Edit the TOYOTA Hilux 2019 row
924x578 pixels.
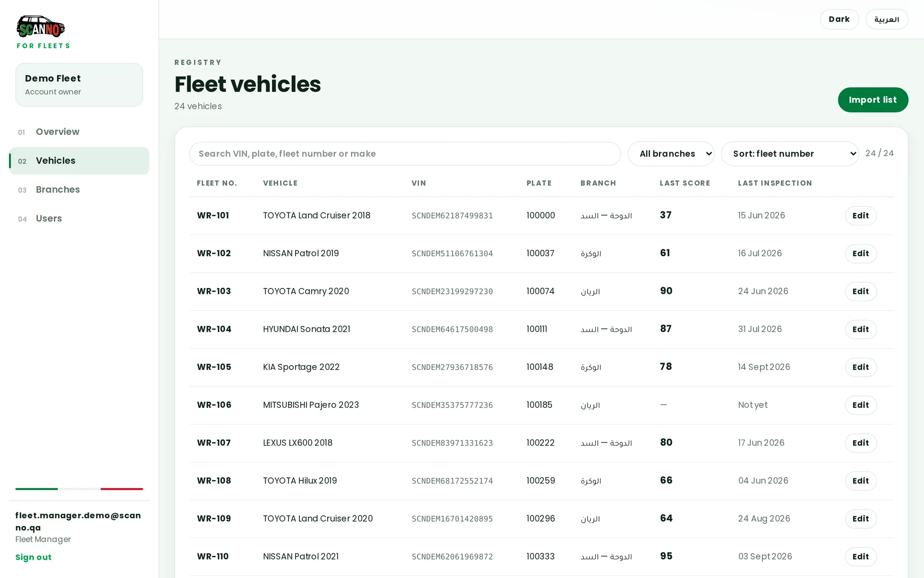click(x=860, y=481)
